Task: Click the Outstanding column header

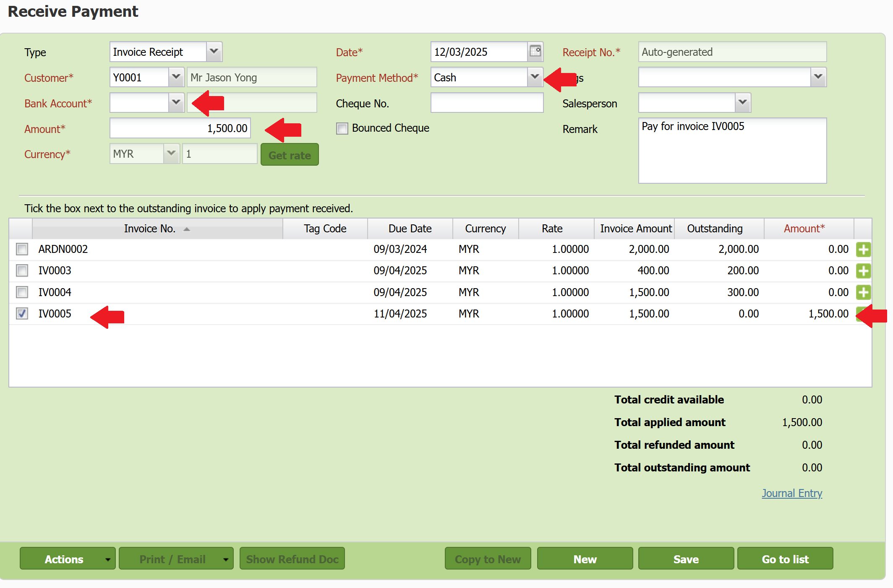Action: click(x=715, y=229)
